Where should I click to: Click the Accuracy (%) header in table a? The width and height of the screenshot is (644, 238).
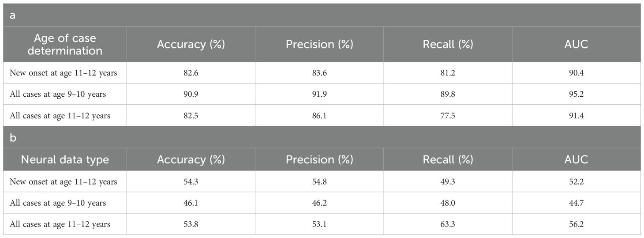191,45
